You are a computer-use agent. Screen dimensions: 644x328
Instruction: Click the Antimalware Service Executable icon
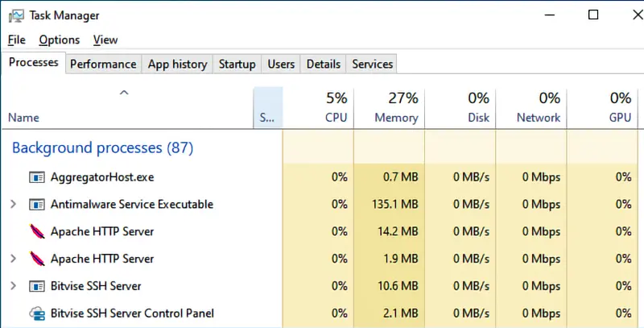pos(37,205)
